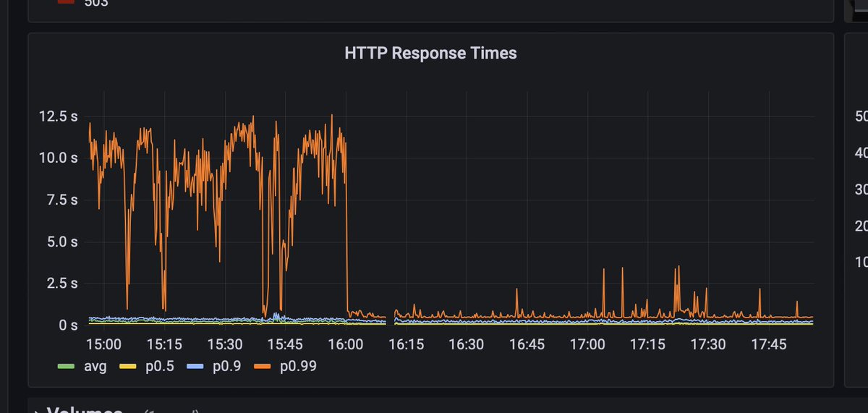Screen dimensions: 868x413
Task: Click the 10.0 s y-axis label
Action: point(58,158)
